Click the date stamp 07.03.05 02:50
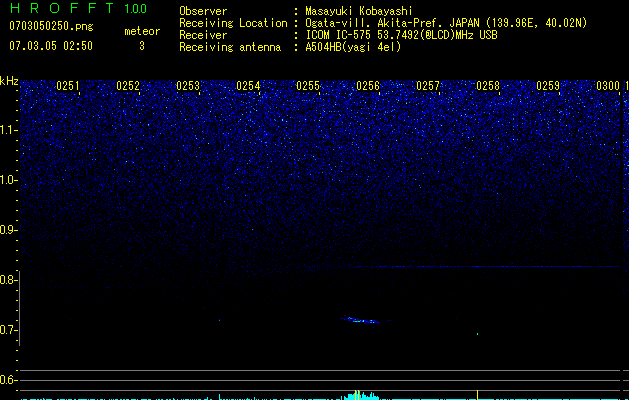629x400 pixels. 51,46
